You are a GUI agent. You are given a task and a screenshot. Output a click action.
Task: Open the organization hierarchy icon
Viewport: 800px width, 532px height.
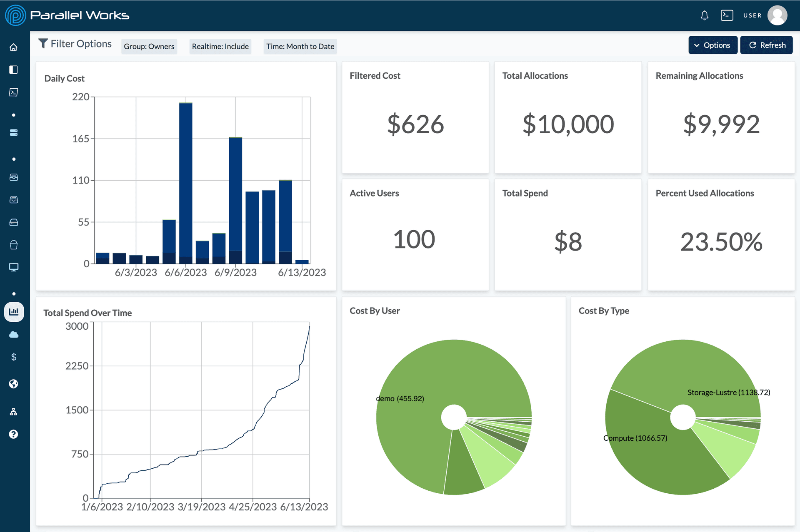point(14,412)
